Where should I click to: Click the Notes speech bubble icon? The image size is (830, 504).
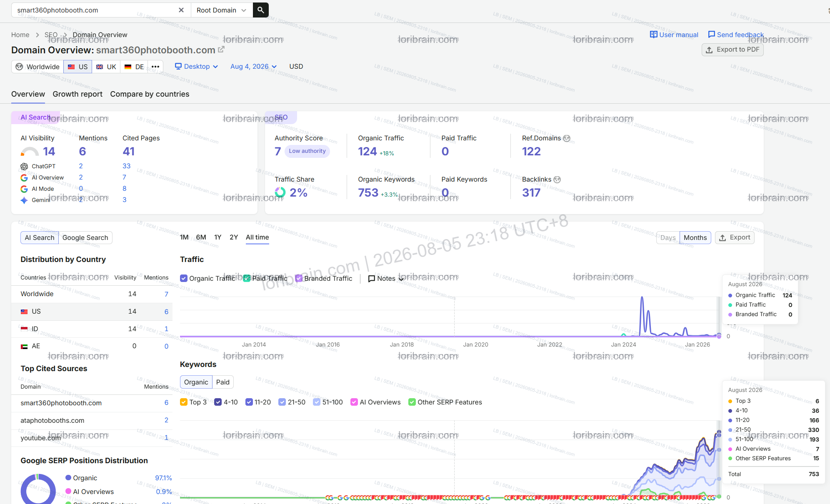click(x=372, y=279)
